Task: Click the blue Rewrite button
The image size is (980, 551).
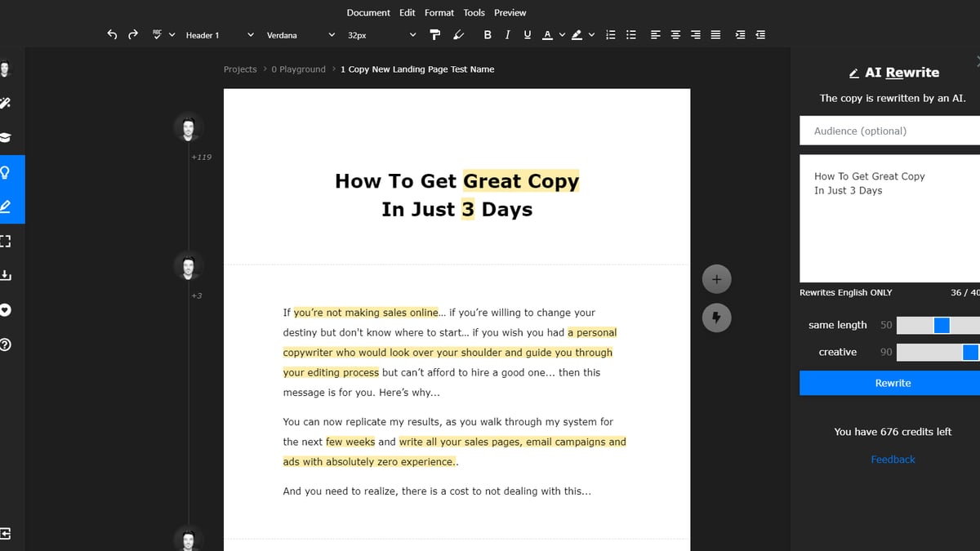Action: pos(889,383)
